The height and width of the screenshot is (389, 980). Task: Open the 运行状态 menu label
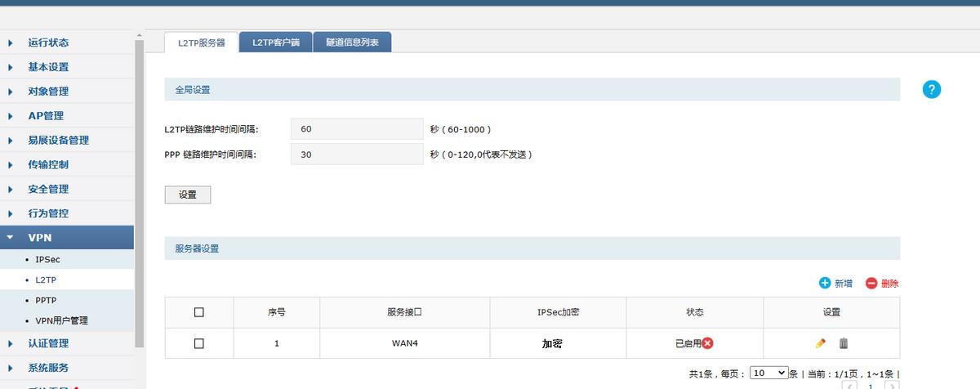[48, 42]
